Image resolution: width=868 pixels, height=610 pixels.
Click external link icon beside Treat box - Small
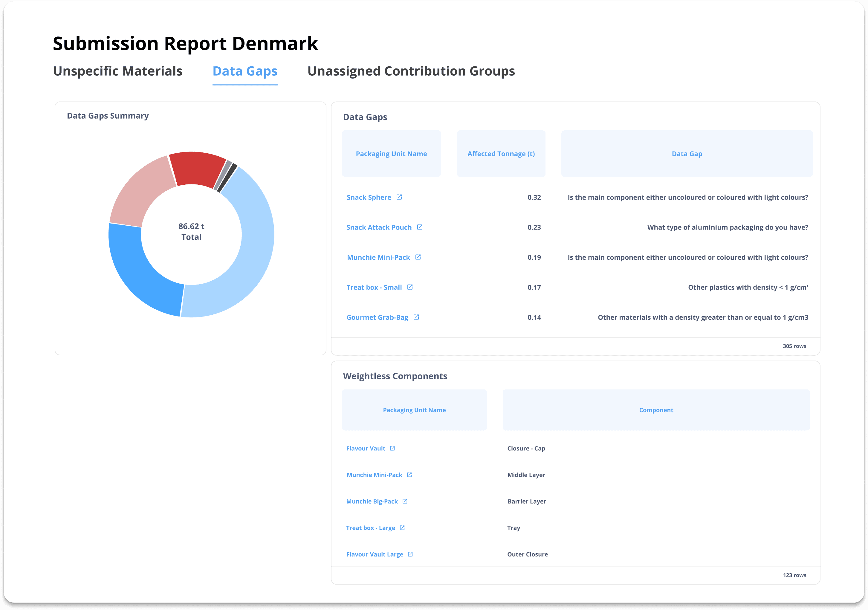[410, 287]
